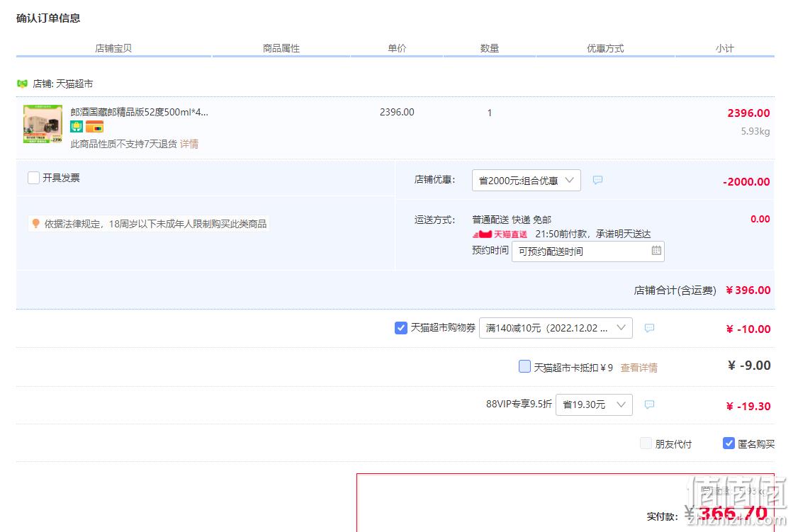Uncheck the 匿名购买 anonymous purchase checkbox
The width and height of the screenshot is (793, 532).
[729, 443]
